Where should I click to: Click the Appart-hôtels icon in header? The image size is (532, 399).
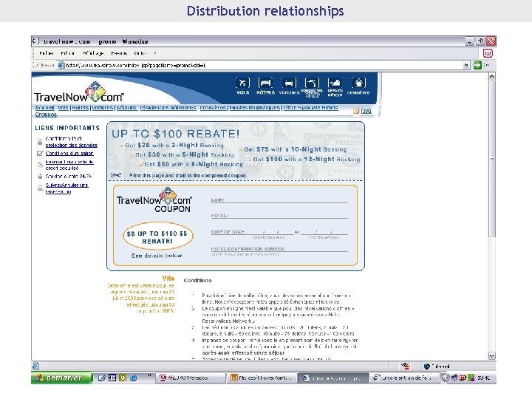335,83
